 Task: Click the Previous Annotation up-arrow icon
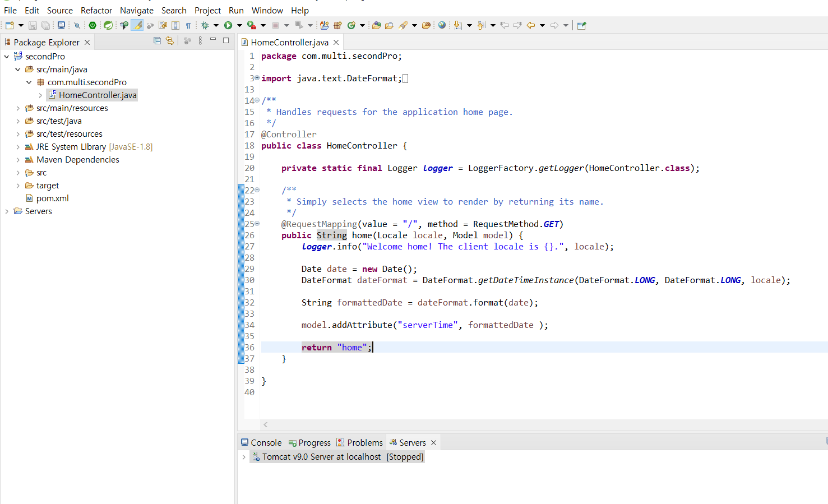click(481, 25)
